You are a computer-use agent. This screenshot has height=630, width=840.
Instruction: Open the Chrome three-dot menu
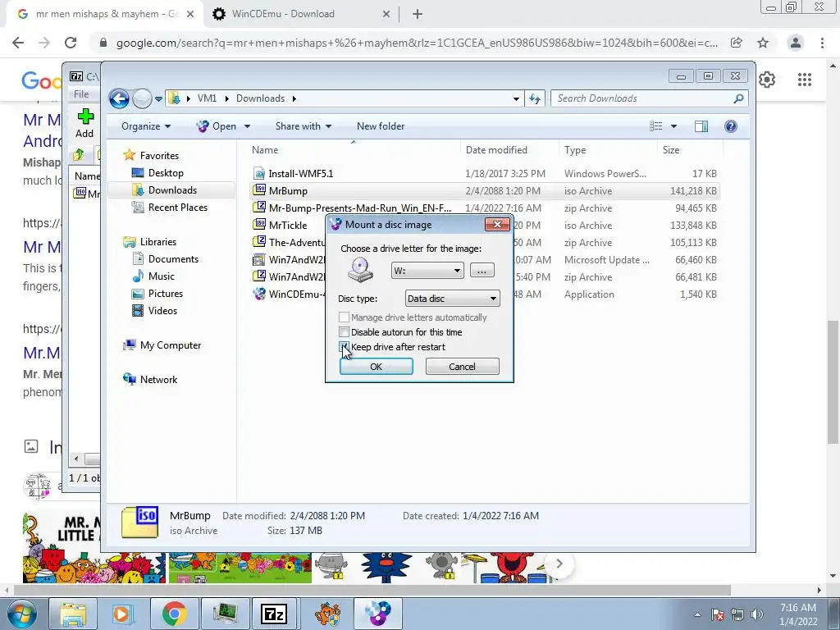tap(822, 43)
